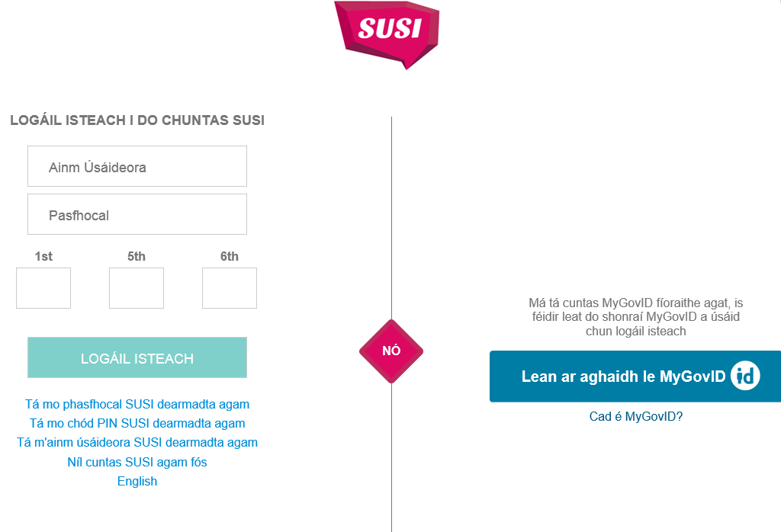
Task: Click the LOGÁIL ISTEACH I DO CHUNTAS SUSI heading
Action: [x=137, y=120]
